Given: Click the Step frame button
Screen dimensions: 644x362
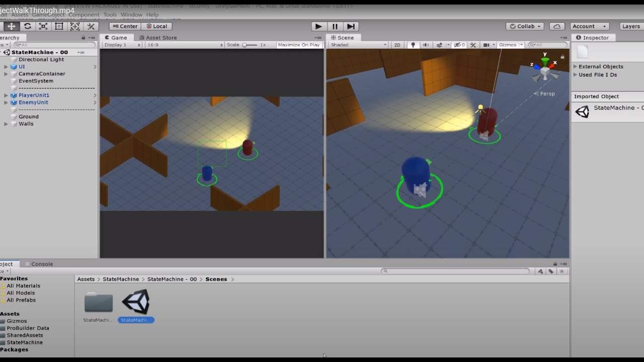Looking at the screenshot, I should click(351, 26).
